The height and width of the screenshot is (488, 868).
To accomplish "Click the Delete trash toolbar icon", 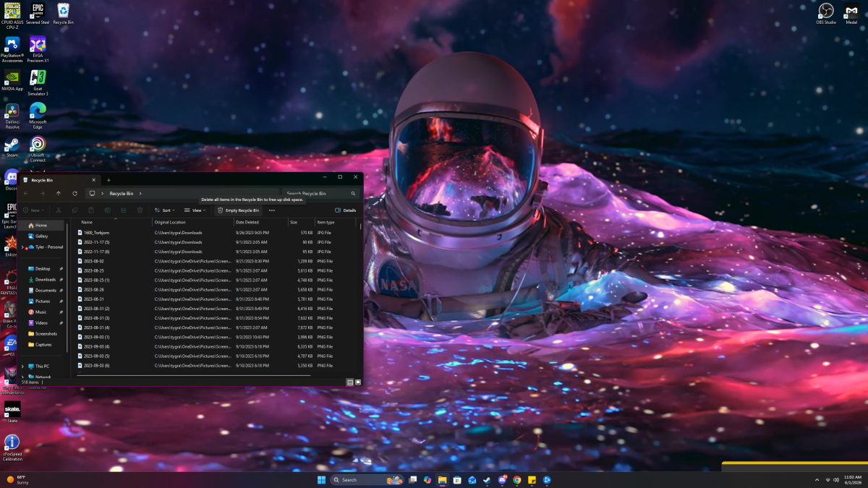I will (x=140, y=210).
